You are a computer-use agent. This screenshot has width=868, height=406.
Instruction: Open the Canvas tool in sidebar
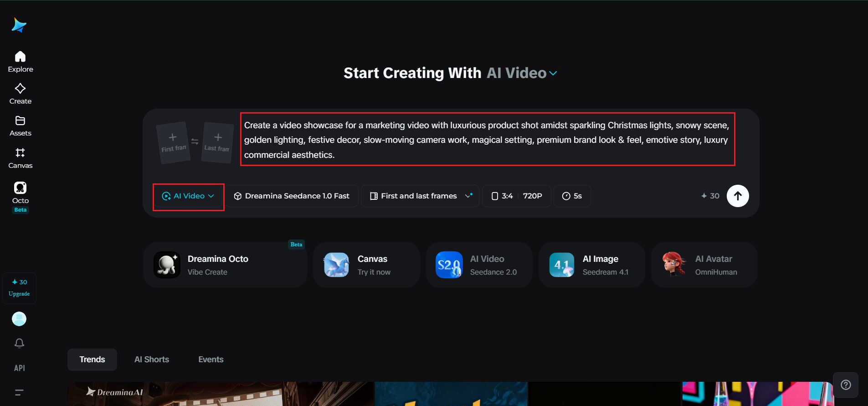pyautogui.click(x=20, y=158)
